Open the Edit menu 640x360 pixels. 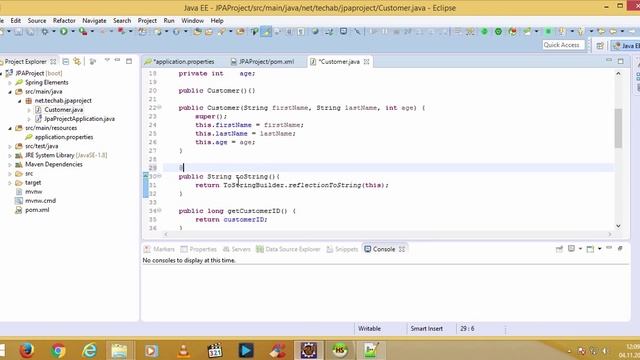point(16,20)
